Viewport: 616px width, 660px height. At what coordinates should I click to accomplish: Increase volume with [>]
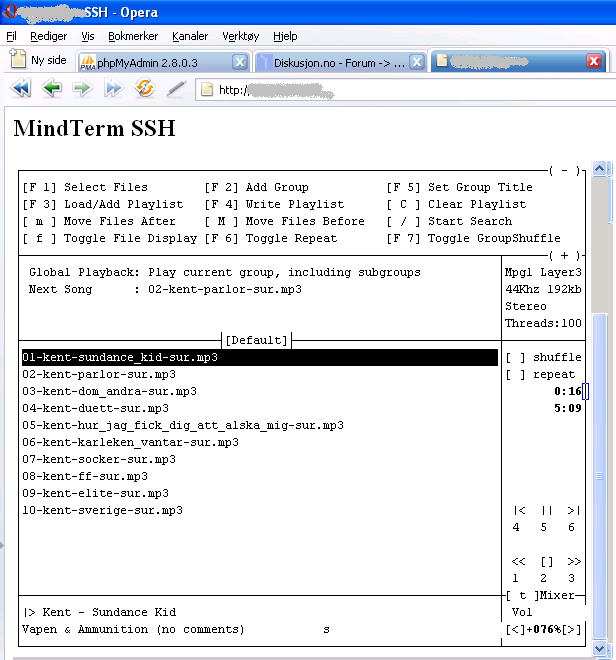point(571,629)
